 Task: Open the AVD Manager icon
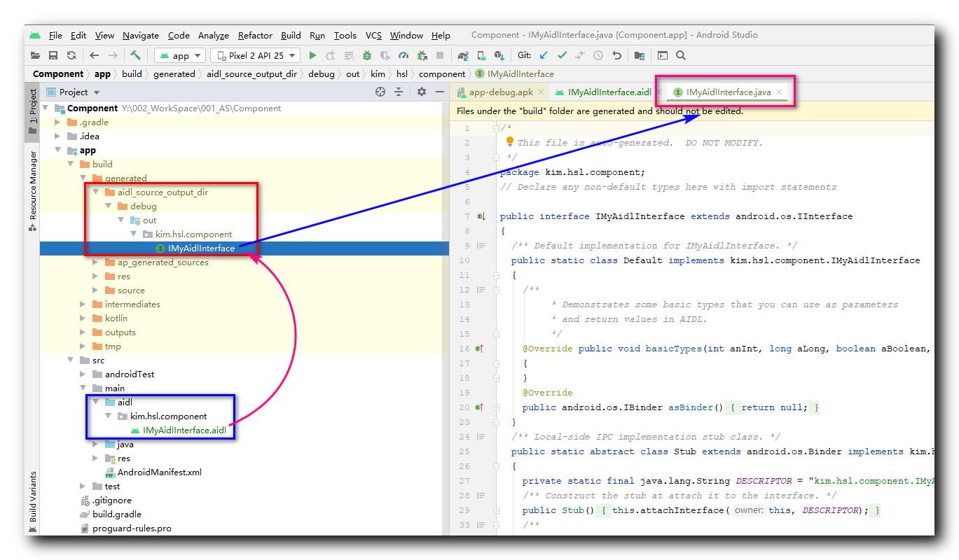click(481, 55)
